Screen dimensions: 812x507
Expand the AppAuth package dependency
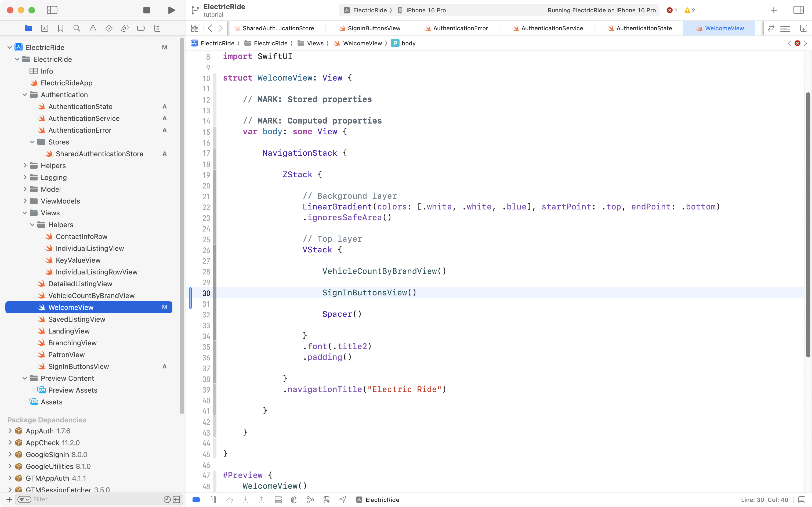10,431
